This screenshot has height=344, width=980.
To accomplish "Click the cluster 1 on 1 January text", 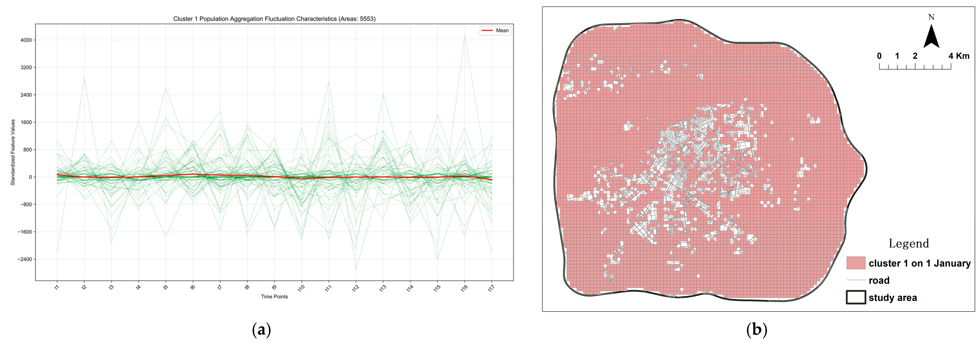I will [x=920, y=263].
